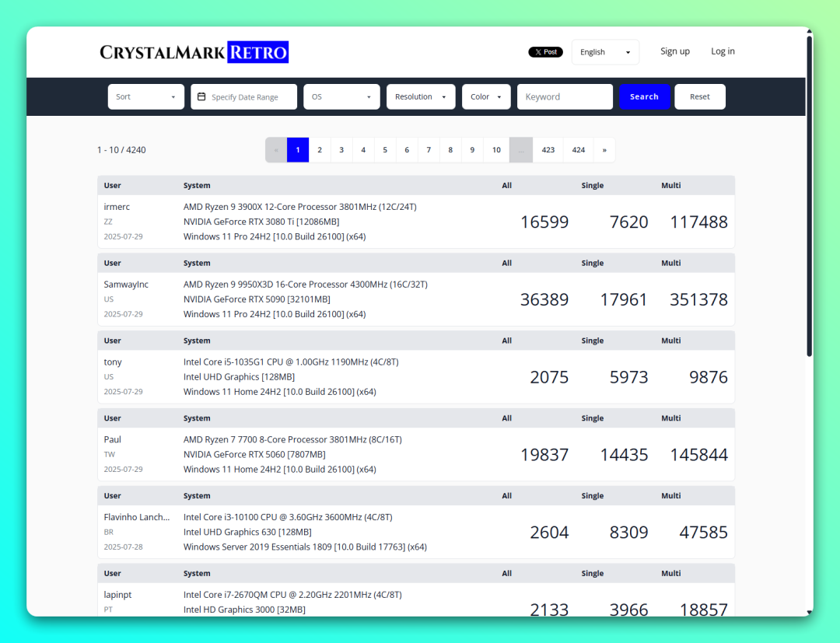840x643 pixels.
Task: Click the username tony
Action: click(113, 362)
